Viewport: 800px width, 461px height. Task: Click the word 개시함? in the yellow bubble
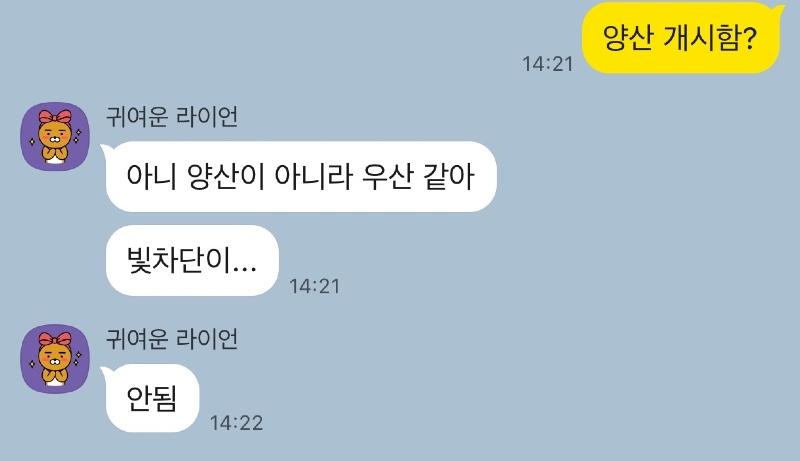point(710,38)
